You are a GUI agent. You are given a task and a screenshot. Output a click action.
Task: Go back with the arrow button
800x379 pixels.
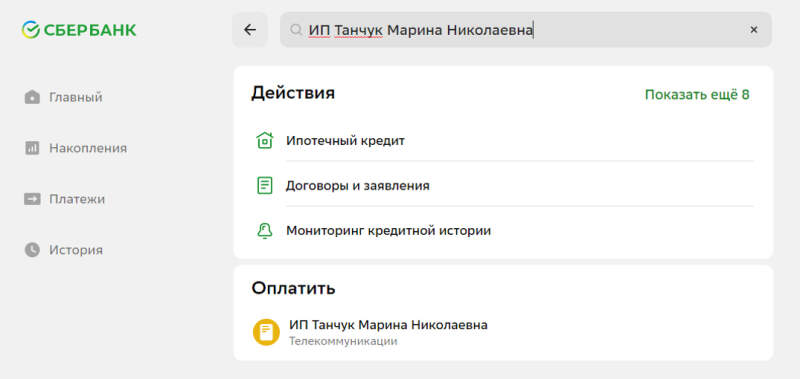pos(250,30)
